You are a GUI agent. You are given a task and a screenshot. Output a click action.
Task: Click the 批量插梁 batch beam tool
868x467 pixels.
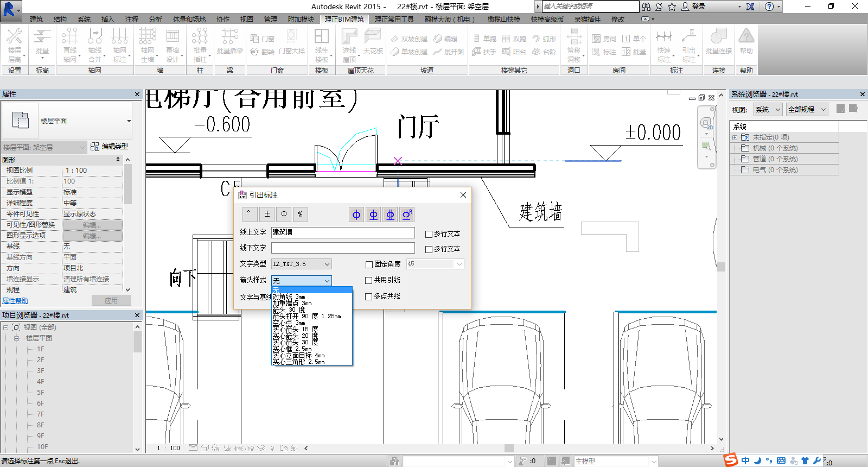click(230, 41)
